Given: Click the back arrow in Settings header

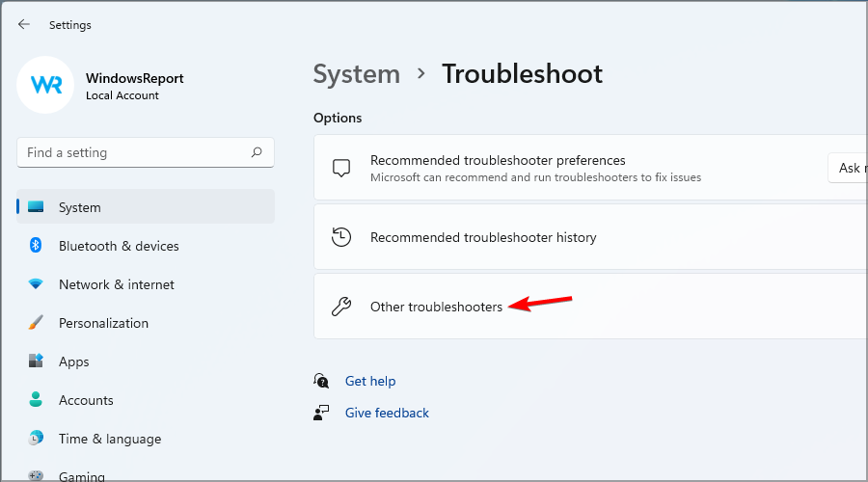Looking at the screenshot, I should point(24,25).
